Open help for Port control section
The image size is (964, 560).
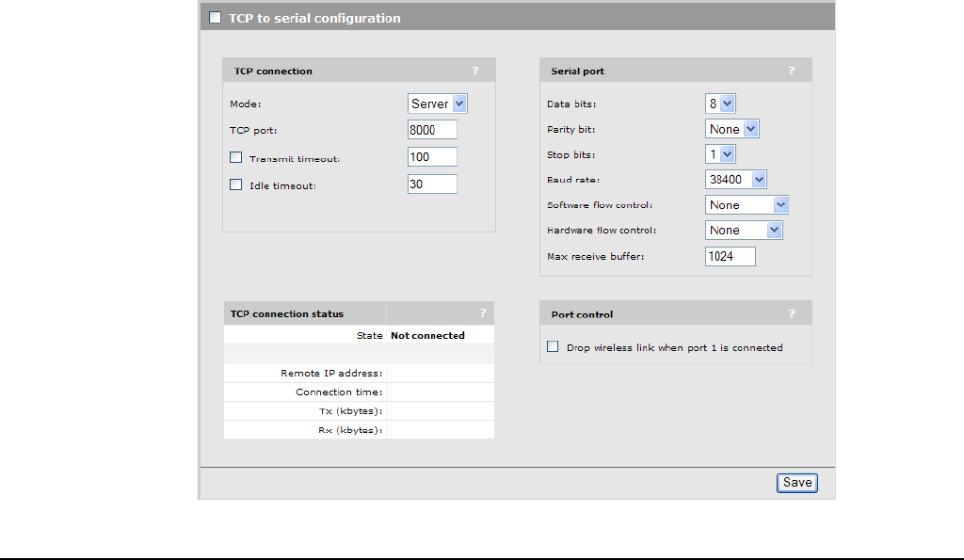pos(792,313)
